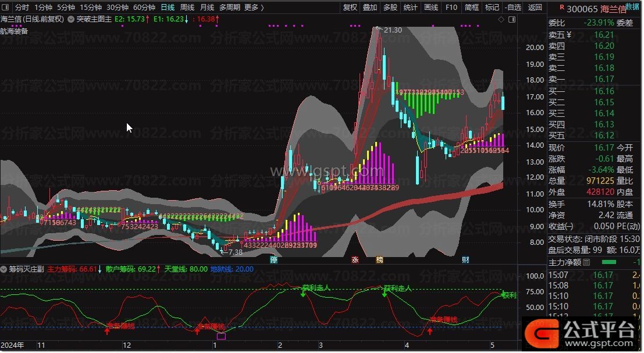644x353 pixels.
Task: Click the '财' event marker below the chart
Action: pos(465,260)
